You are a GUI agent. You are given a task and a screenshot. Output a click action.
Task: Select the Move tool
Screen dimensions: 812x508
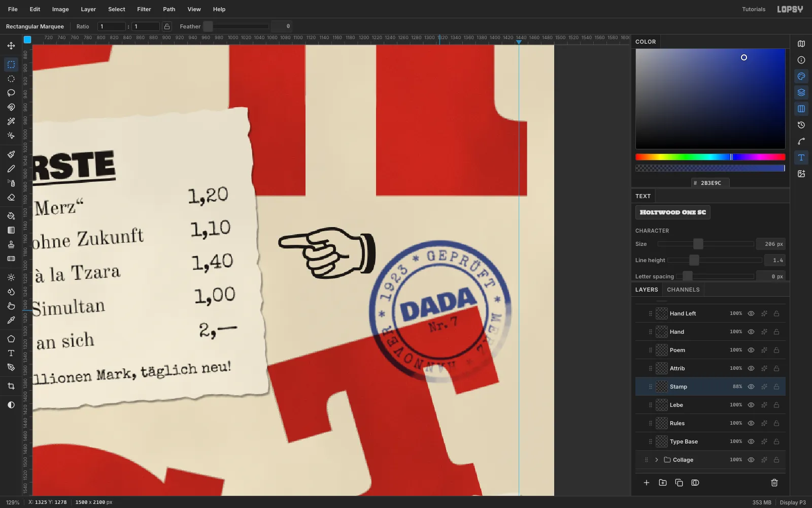tap(11, 46)
